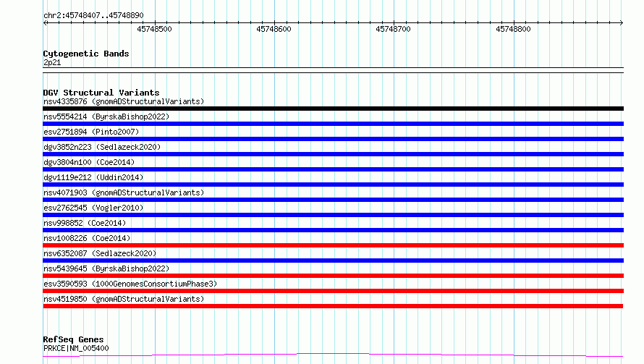Image resolution: width=644 pixels, height=364 pixels.
Task: Select the nsv1008226 (Coe2014) label
Action: pos(87,238)
